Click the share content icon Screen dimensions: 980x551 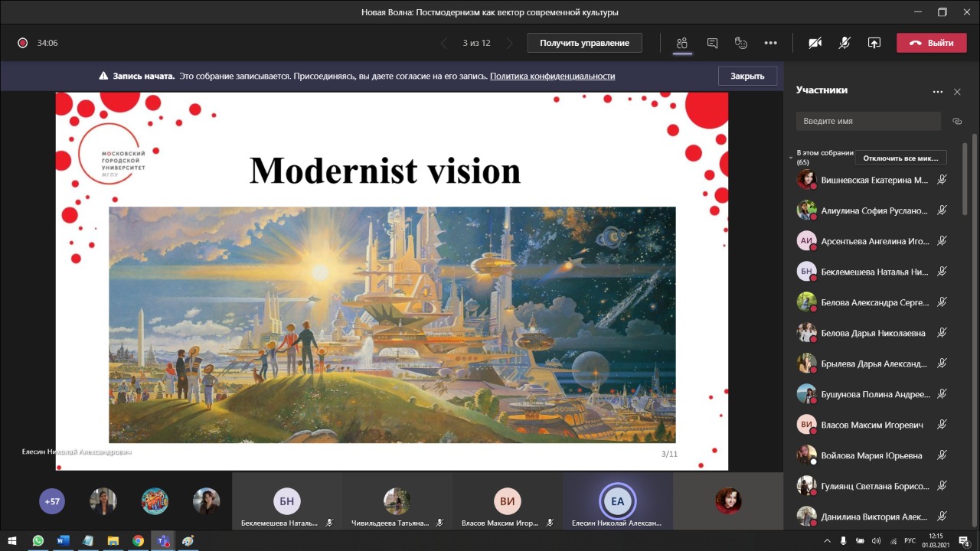pyautogui.click(x=874, y=43)
